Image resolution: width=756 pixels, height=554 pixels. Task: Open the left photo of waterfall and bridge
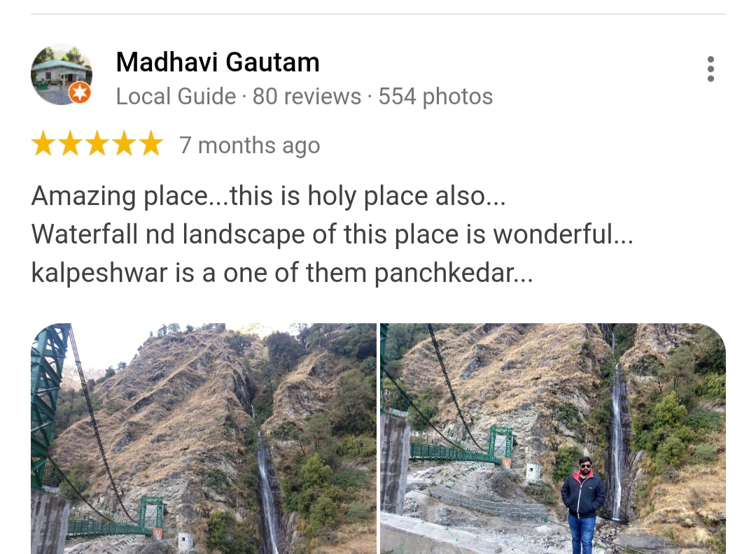204,439
